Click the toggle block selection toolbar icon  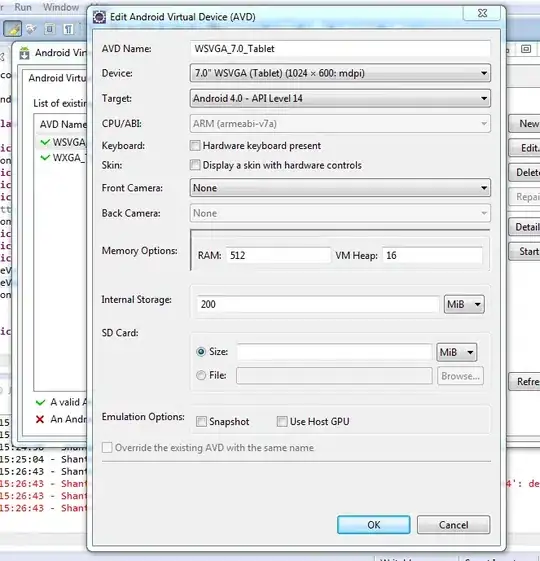pyautogui.click(x=50, y=29)
